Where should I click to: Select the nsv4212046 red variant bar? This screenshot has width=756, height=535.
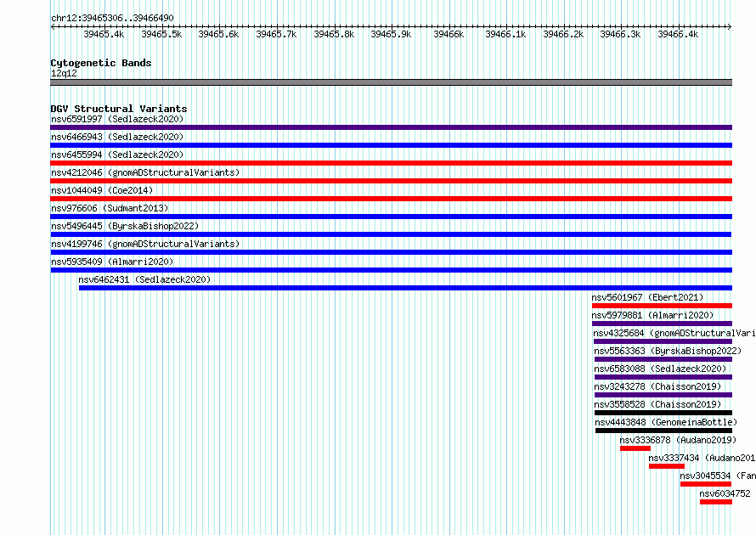[x=391, y=181]
